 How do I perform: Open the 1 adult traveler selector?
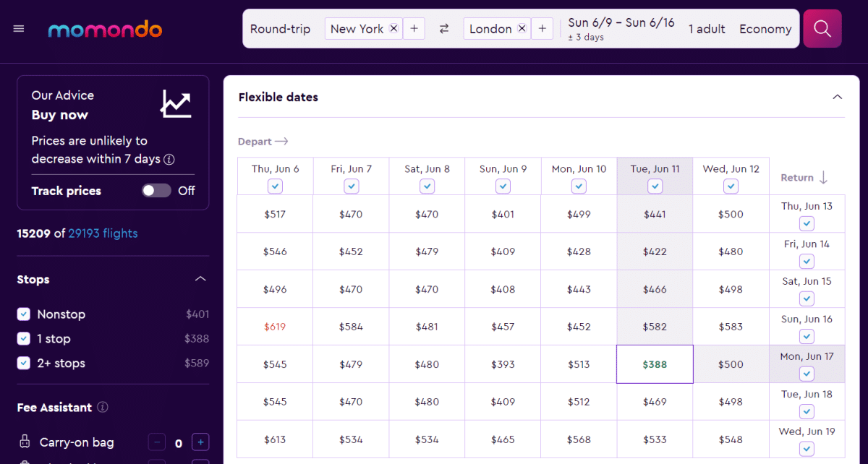(707, 28)
